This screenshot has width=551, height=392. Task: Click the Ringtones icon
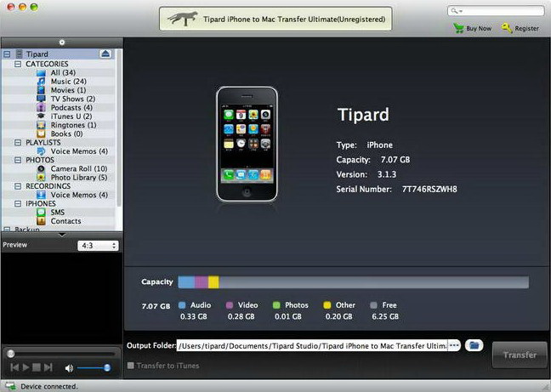(41, 125)
